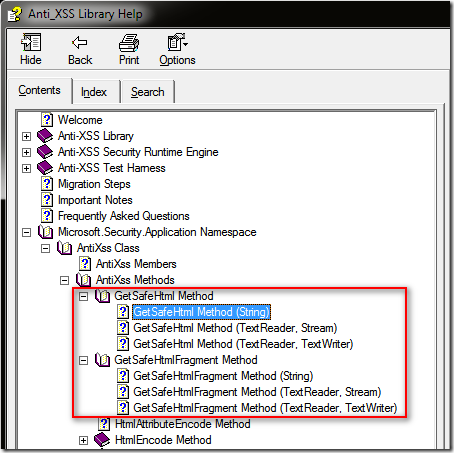The width and height of the screenshot is (454, 453).
Task: Click the Options toolbar label
Action: click(x=177, y=60)
